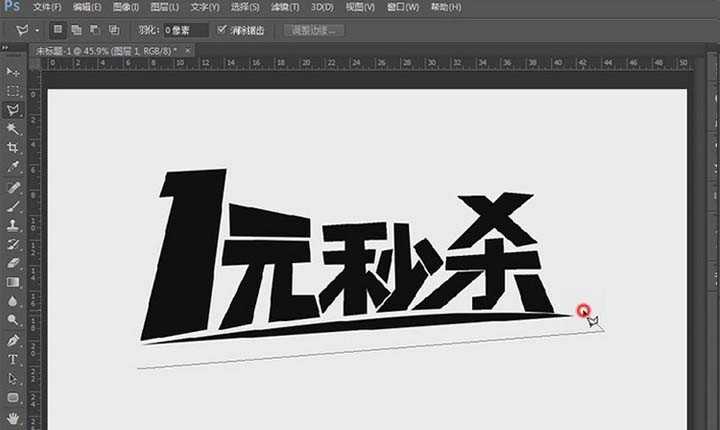Select the Move tool

pyautogui.click(x=13, y=73)
